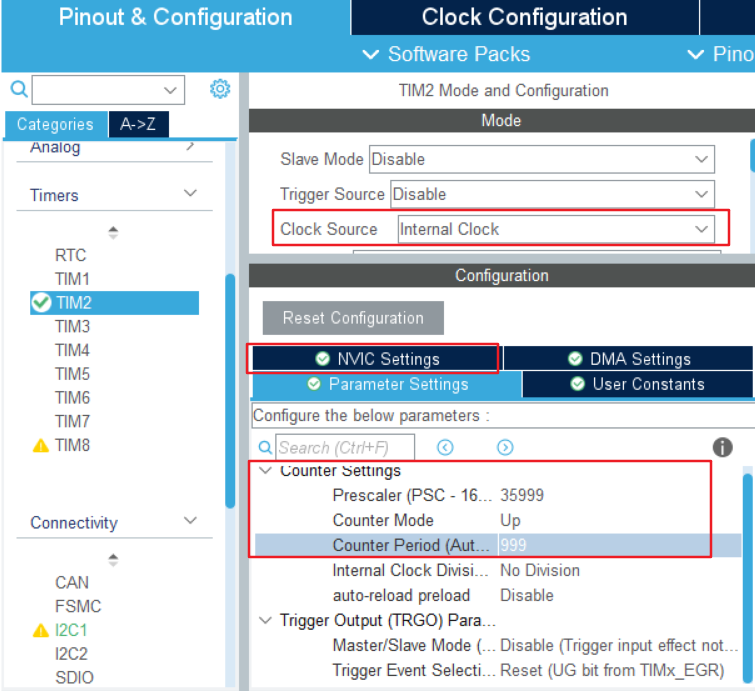
Task: Click the parameter list vertical scrollbar
Action: point(747,578)
